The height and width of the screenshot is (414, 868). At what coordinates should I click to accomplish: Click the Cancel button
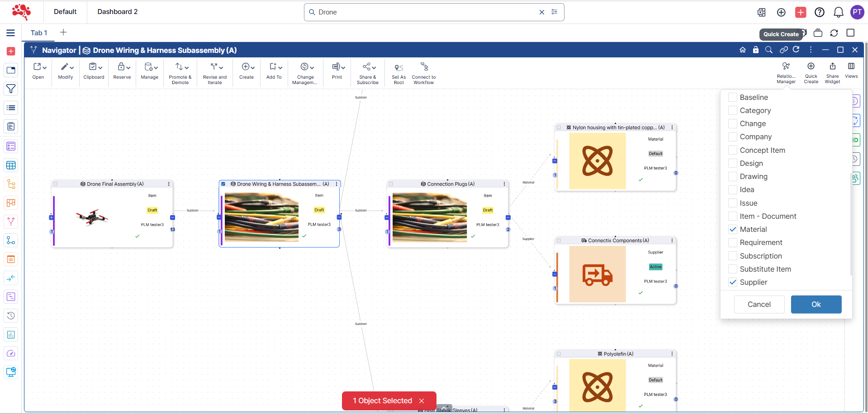coord(759,304)
